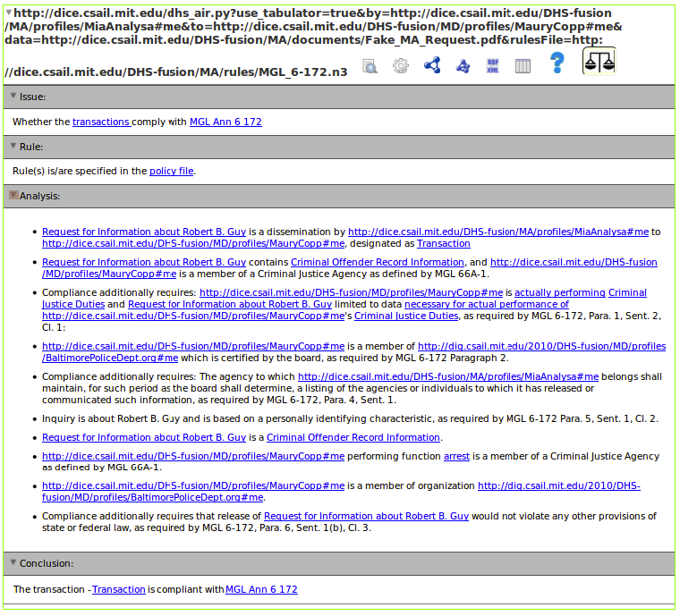Open 'Request for Information' link before 'contains'
Viewport: 680px width, 616px height.
point(144,263)
